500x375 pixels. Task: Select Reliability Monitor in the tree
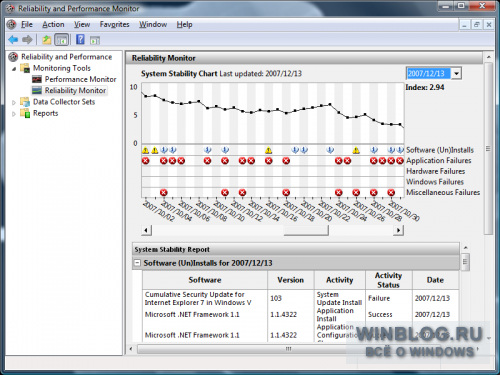(x=75, y=90)
